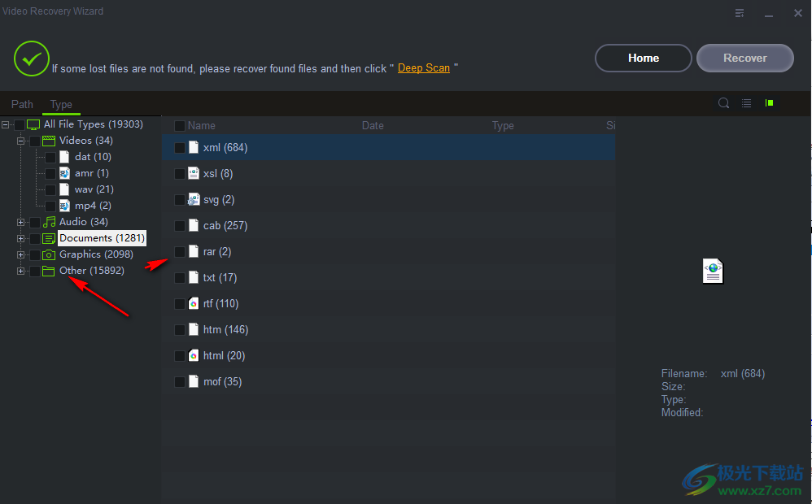Click the rtf file icon
The width and height of the screenshot is (812, 504).
pyautogui.click(x=194, y=303)
